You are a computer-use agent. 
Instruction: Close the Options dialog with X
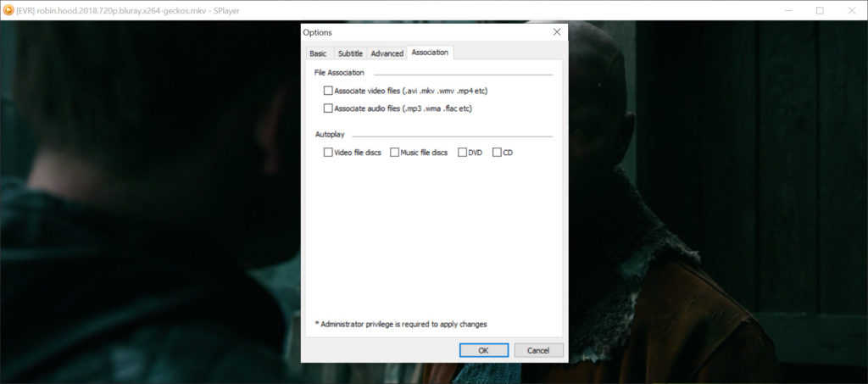557,32
